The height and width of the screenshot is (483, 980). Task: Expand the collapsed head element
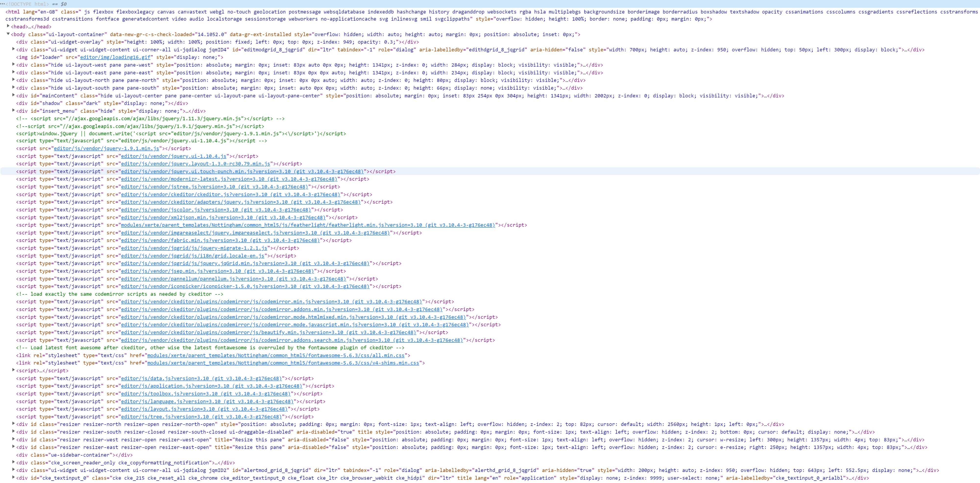pos(8,26)
